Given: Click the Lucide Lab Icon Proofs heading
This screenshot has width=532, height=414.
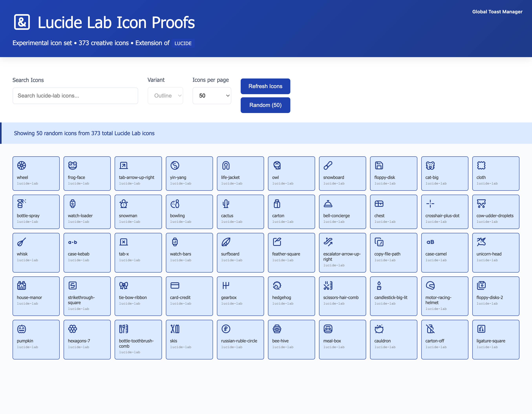Looking at the screenshot, I should point(116,22).
